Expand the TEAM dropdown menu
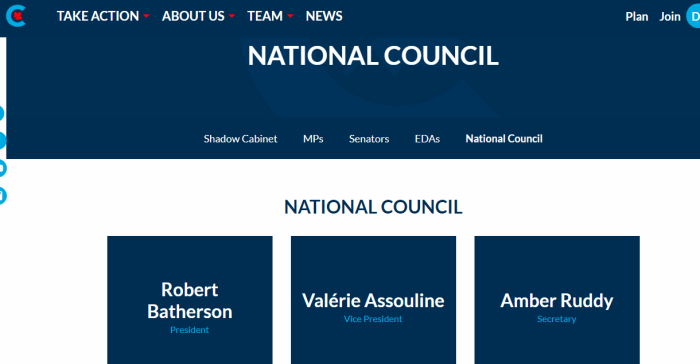The height and width of the screenshot is (364, 700). tap(270, 16)
